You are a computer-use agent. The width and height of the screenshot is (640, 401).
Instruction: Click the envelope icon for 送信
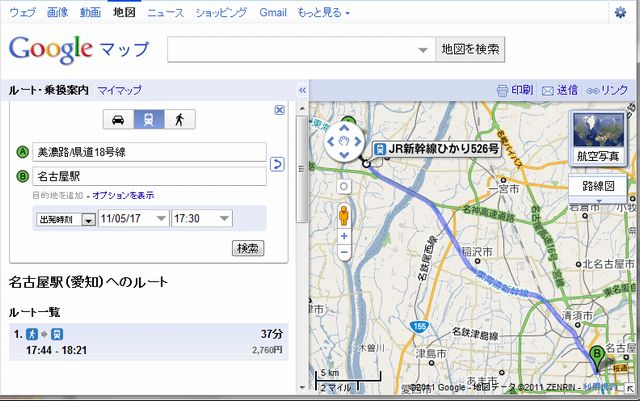coord(547,91)
